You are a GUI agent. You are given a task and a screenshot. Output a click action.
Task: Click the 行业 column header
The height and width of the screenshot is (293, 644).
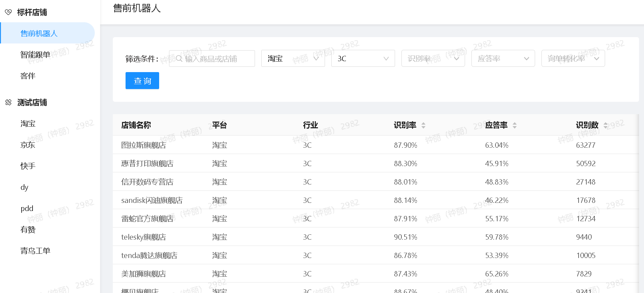[x=311, y=125]
